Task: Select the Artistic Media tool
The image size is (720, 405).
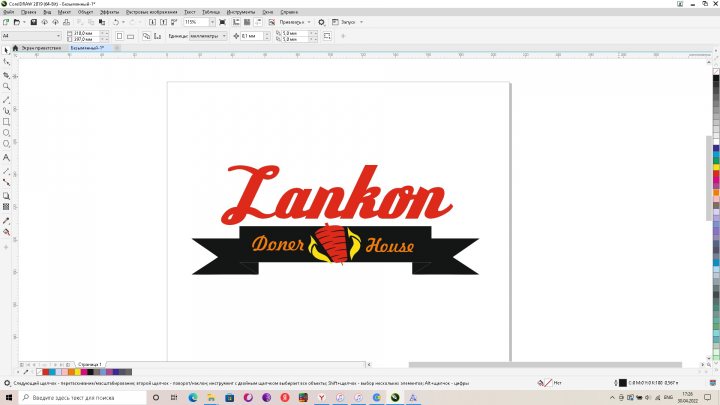Action: (x=6, y=111)
